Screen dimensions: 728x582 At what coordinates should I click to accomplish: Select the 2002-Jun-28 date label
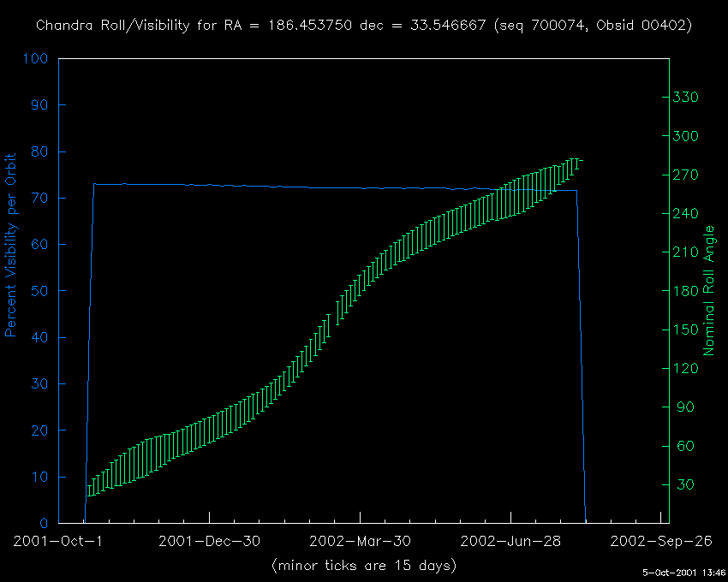[510, 542]
